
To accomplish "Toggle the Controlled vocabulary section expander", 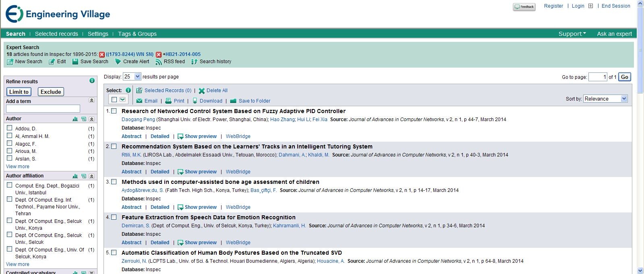I will coord(92,272).
